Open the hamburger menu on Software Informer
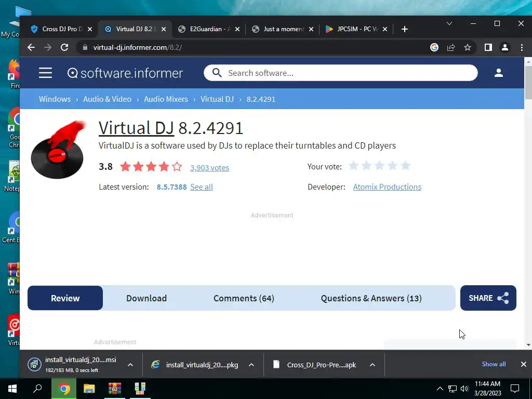The image size is (532, 399). (x=45, y=73)
